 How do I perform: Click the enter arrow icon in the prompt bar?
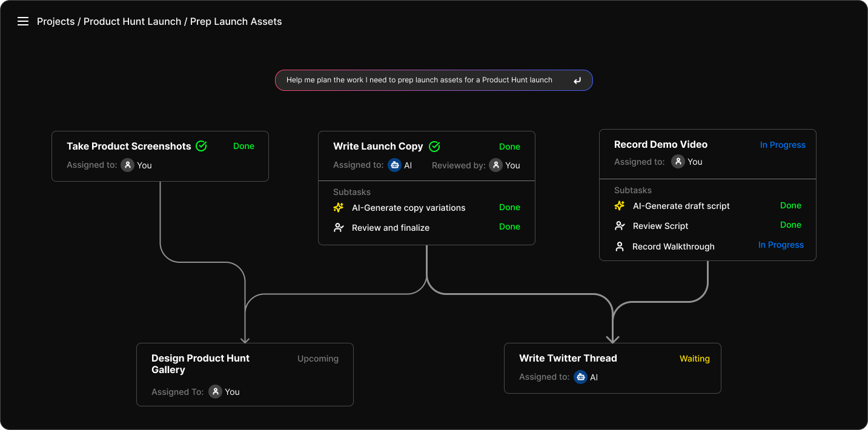[577, 80]
